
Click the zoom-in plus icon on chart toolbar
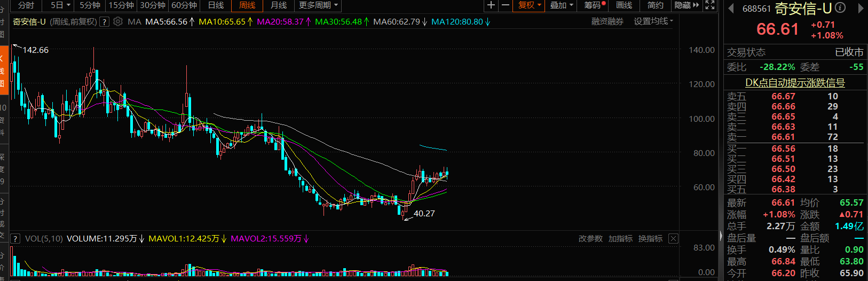click(x=491, y=5)
